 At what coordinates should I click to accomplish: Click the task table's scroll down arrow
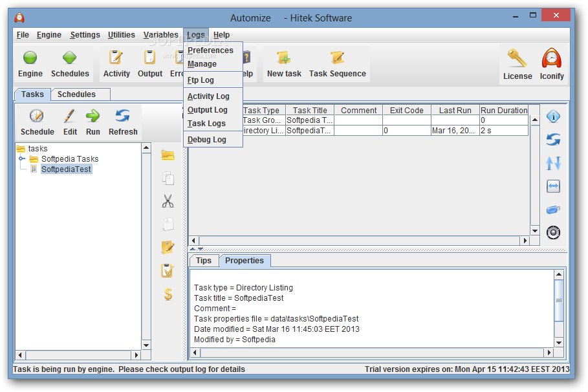[535, 231]
